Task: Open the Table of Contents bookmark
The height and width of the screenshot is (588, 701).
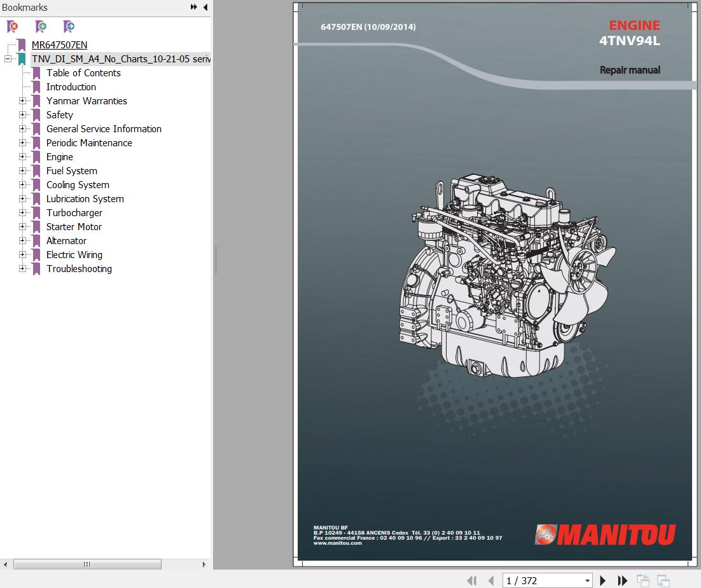Action: click(x=83, y=73)
